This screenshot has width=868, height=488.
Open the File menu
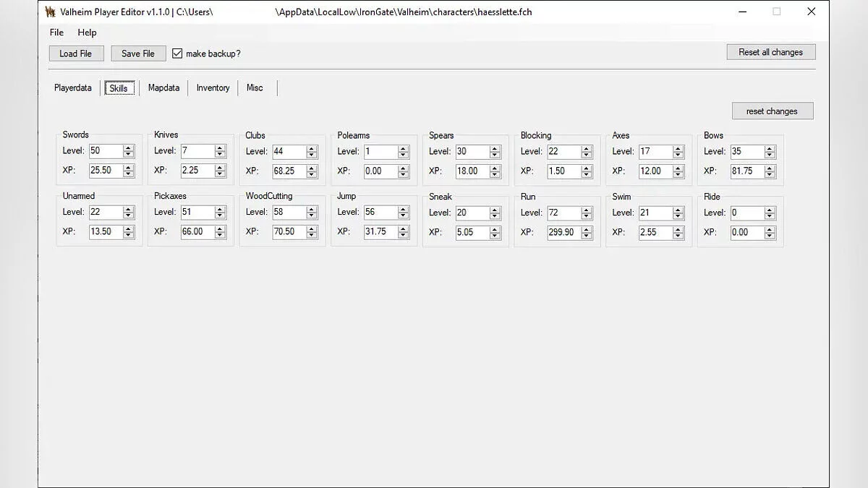pos(56,33)
